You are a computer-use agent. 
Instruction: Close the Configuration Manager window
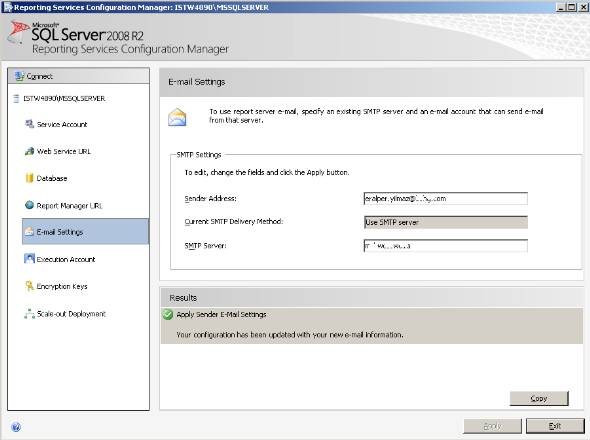click(x=582, y=7)
